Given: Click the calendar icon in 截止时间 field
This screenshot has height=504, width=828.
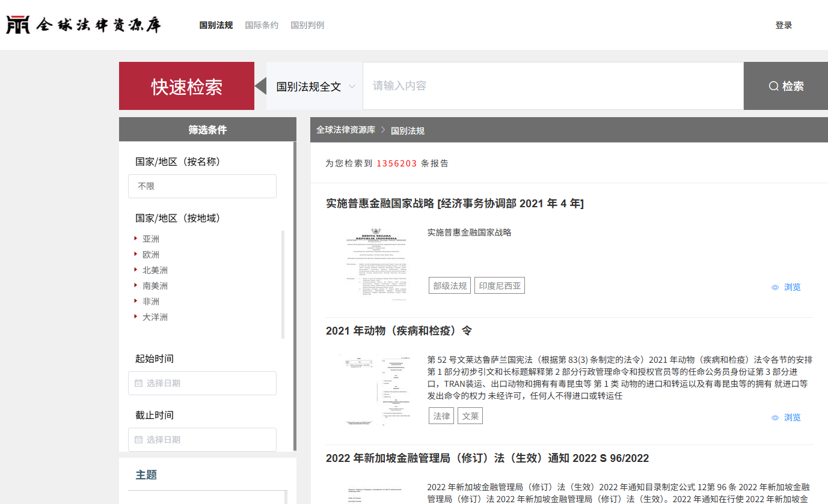Looking at the screenshot, I should click(139, 440).
